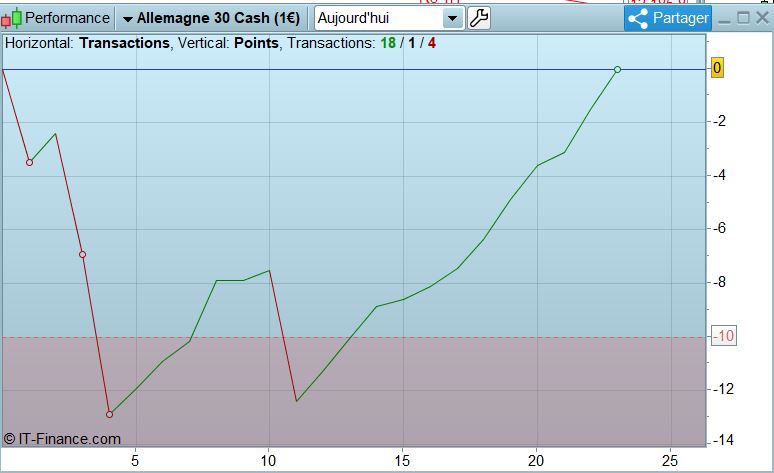The width and height of the screenshot is (774, 473).
Task: Close the Performance window
Action: click(762, 18)
